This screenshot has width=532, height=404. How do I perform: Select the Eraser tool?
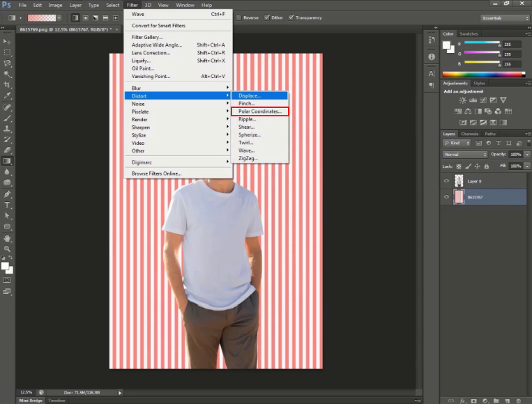(7, 150)
